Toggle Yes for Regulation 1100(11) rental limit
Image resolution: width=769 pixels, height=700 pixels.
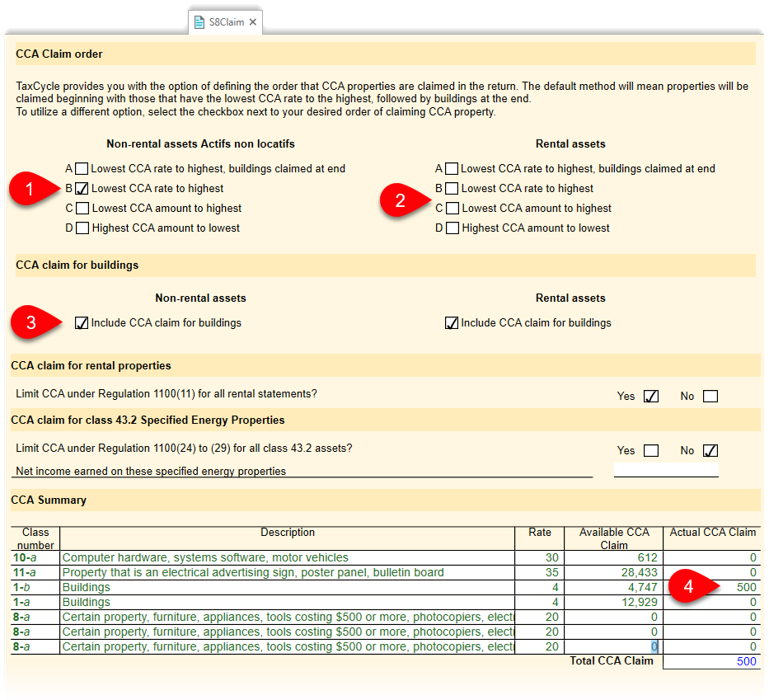coord(651,397)
